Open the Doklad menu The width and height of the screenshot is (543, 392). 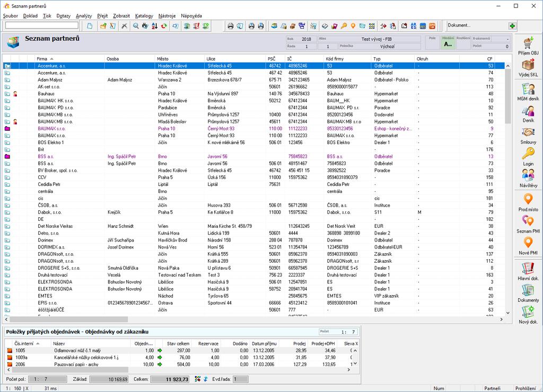pyautogui.click(x=30, y=16)
